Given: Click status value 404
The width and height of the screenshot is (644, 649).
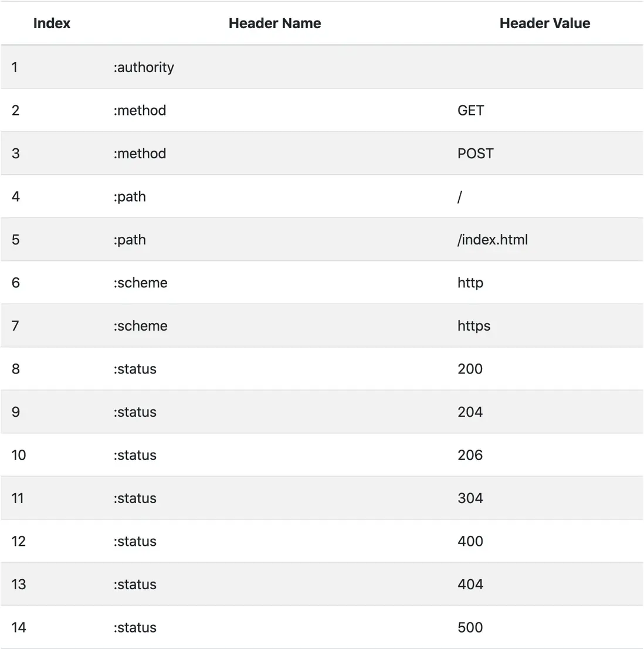Looking at the screenshot, I should pos(470,585).
